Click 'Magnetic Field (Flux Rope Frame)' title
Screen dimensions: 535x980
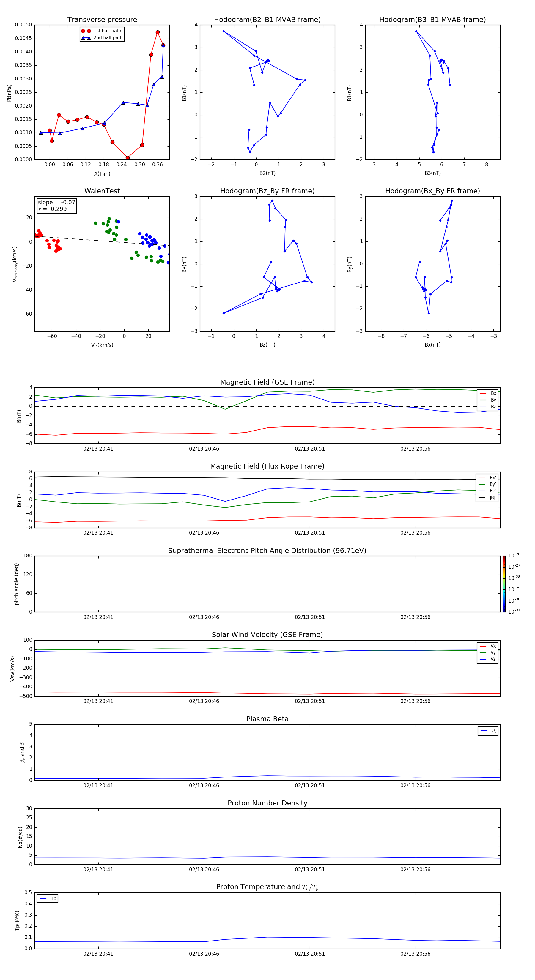pyautogui.click(x=267, y=467)
